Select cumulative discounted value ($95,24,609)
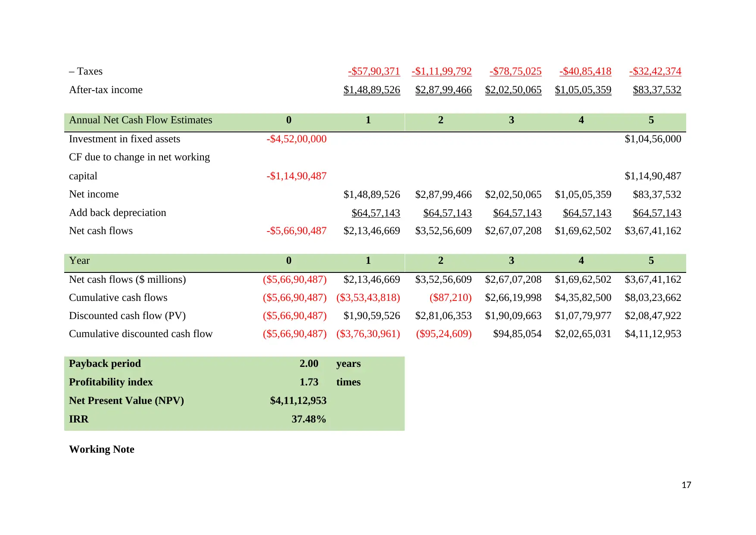Screen dimensions: 756x535 pos(444,334)
